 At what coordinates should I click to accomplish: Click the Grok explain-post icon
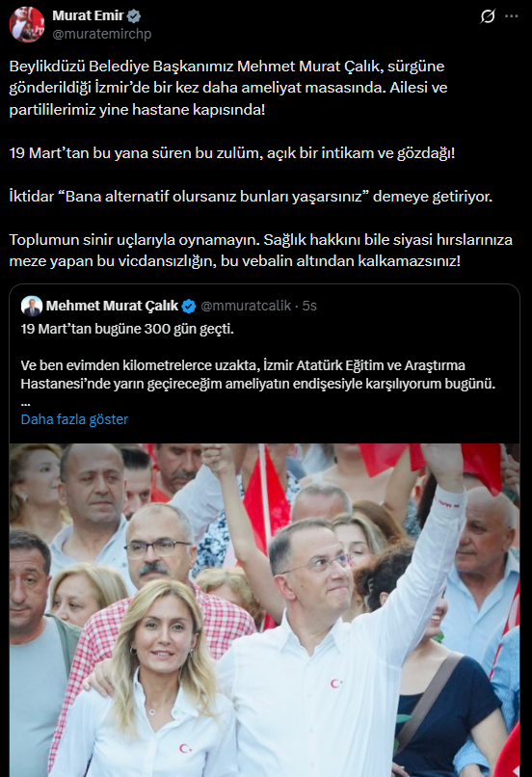click(x=488, y=16)
